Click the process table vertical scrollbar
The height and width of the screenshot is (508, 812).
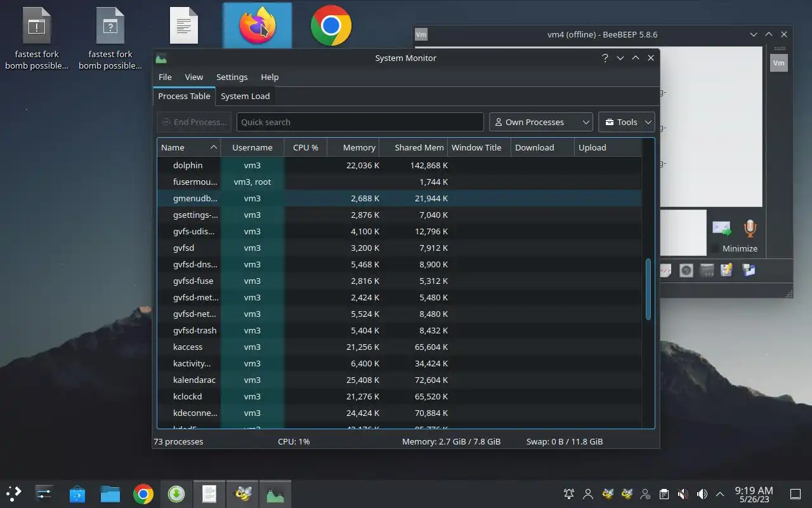coord(648,289)
